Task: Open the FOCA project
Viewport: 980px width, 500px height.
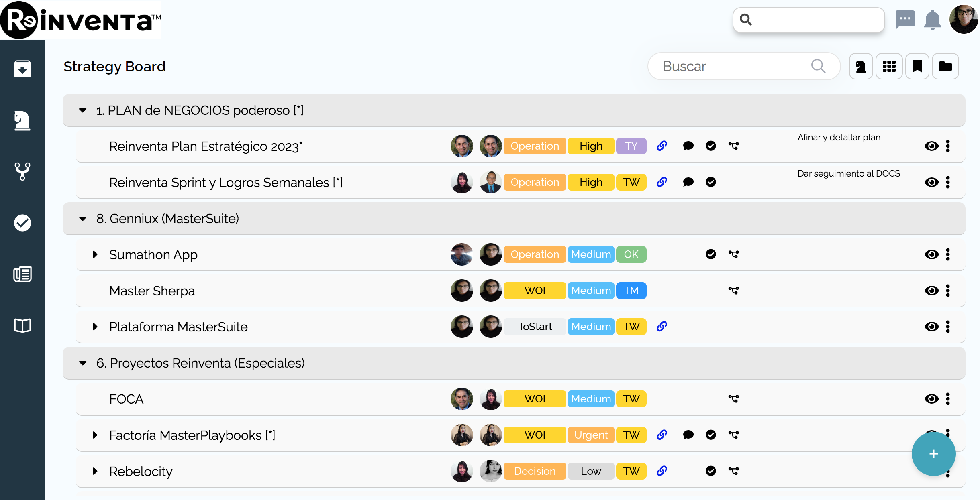Action: (x=127, y=399)
